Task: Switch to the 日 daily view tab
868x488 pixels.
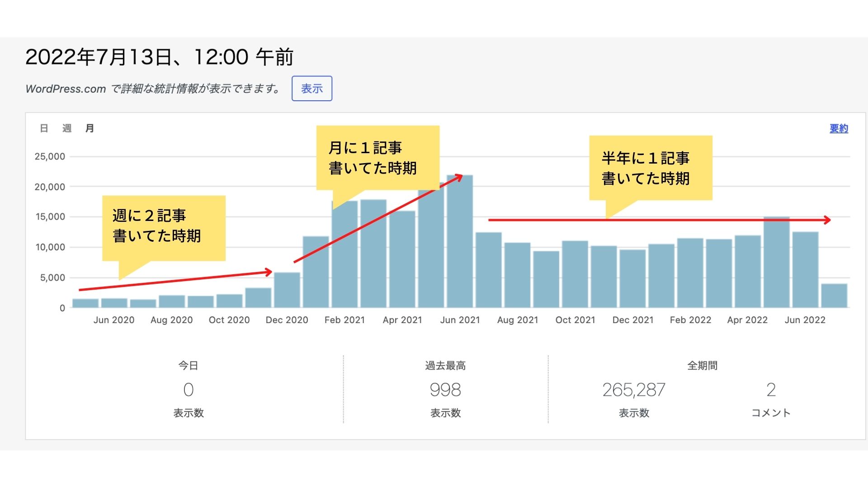Action: point(44,129)
